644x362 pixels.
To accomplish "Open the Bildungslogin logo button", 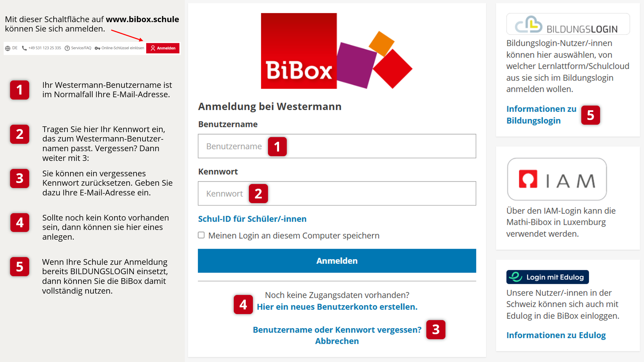I will tap(568, 24).
